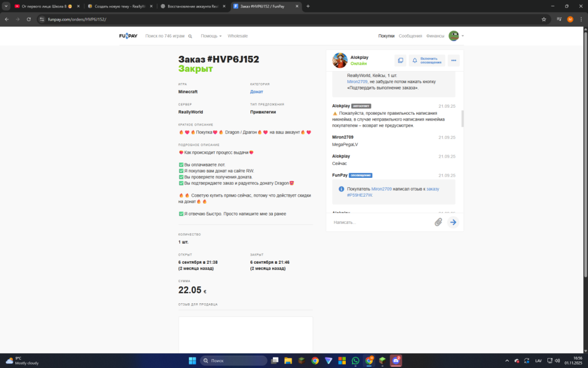Copy chat icon next to Alokplay
The image size is (588, 368).
[x=400, y=61]
